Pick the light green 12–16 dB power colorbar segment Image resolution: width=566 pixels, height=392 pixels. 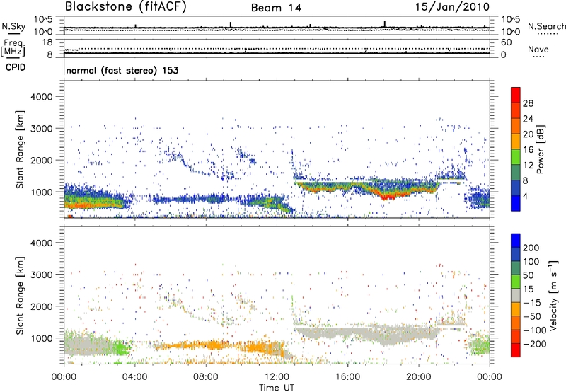516,157
